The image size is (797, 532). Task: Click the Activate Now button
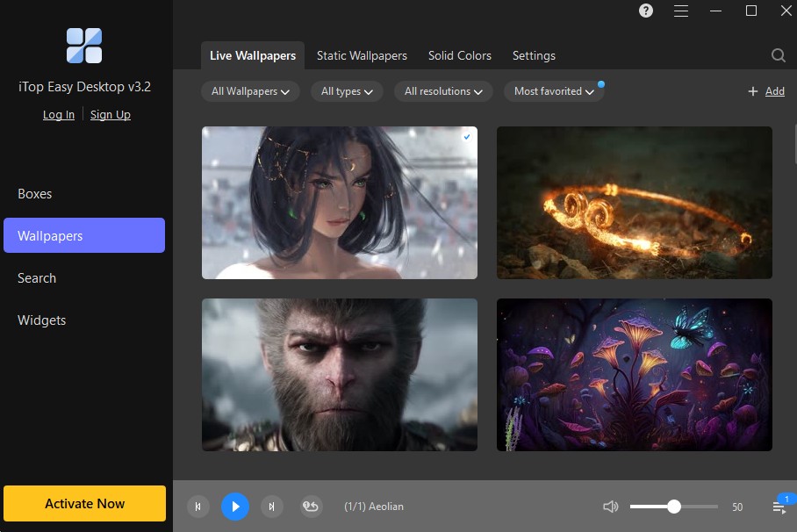84,504
